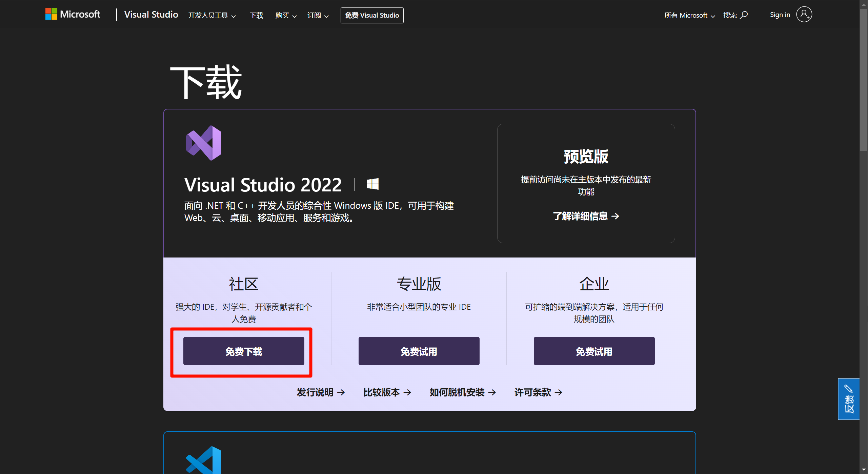Viewport: 868px width, 474px height.
Task: Click the Windows platform icon
Action: pyautogui.click(x=372, y=184)
